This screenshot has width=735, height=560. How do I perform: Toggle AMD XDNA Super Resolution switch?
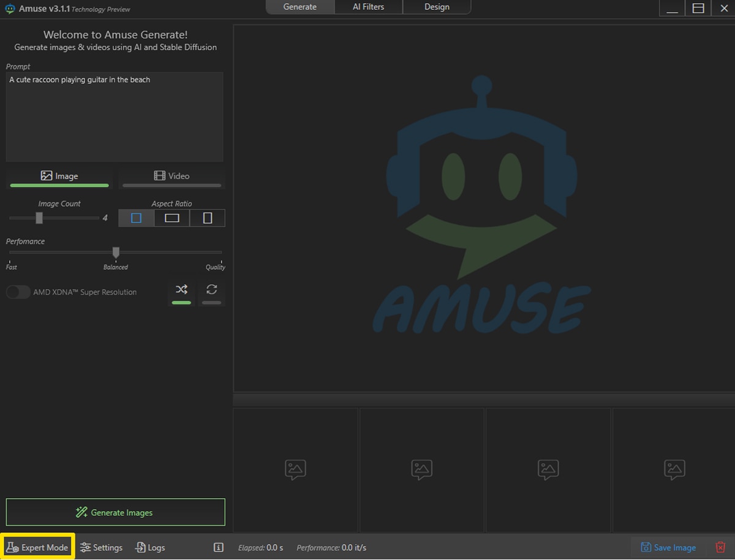[x=18, y=292]
